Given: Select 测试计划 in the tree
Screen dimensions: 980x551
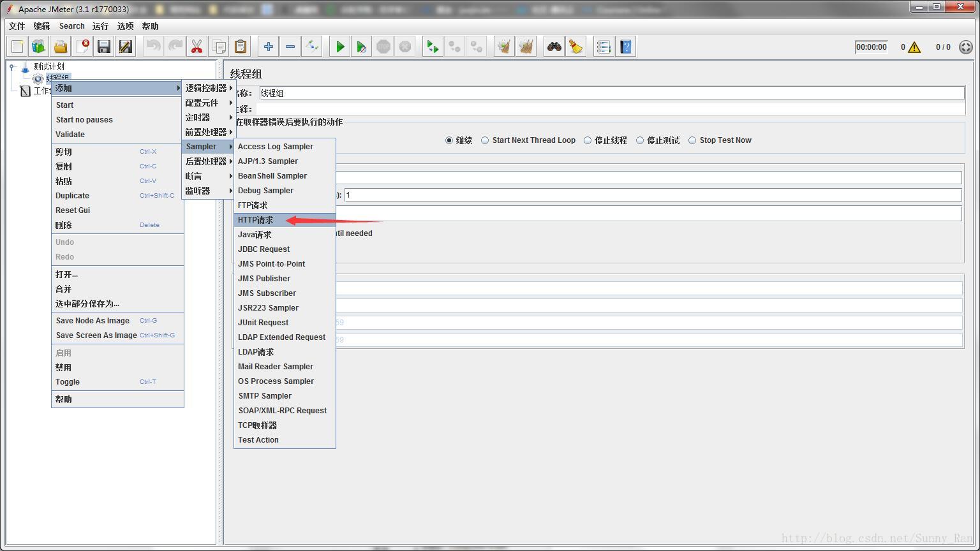Looking at the screenshot, I should (x=48, y=66).
